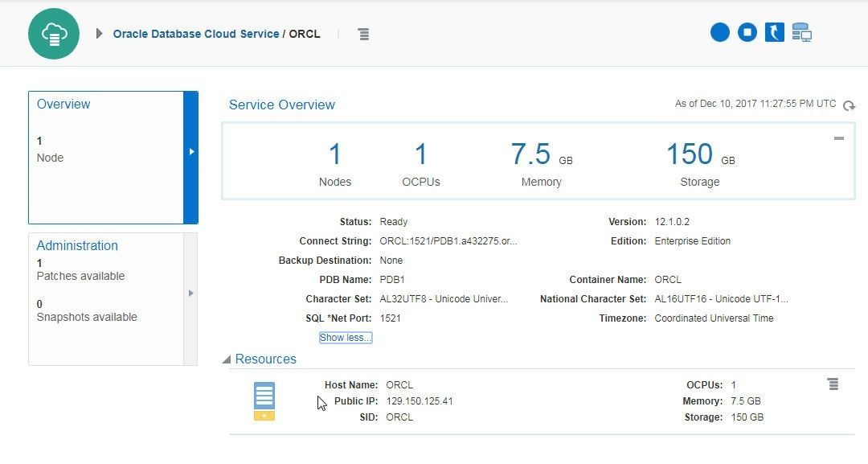The image size is (868, 464).
Task: Open the console monitor icon in header
Action: pos(801,32)
